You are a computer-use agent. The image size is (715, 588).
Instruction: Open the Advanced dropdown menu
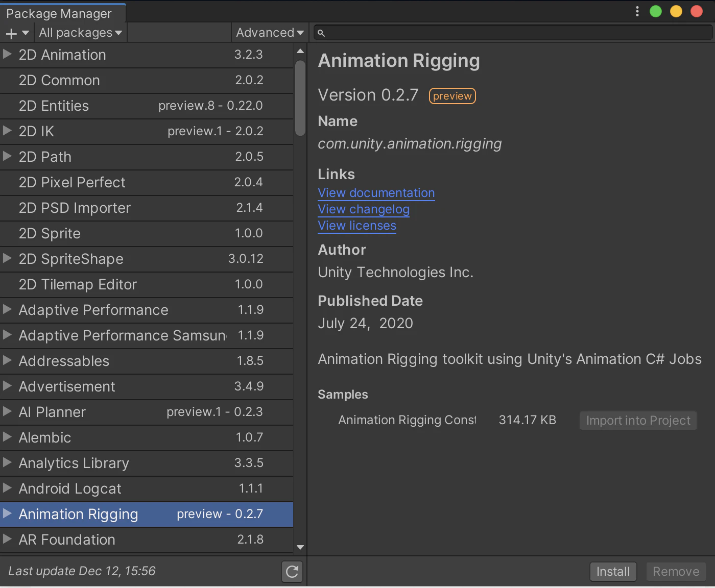point(270,33)
